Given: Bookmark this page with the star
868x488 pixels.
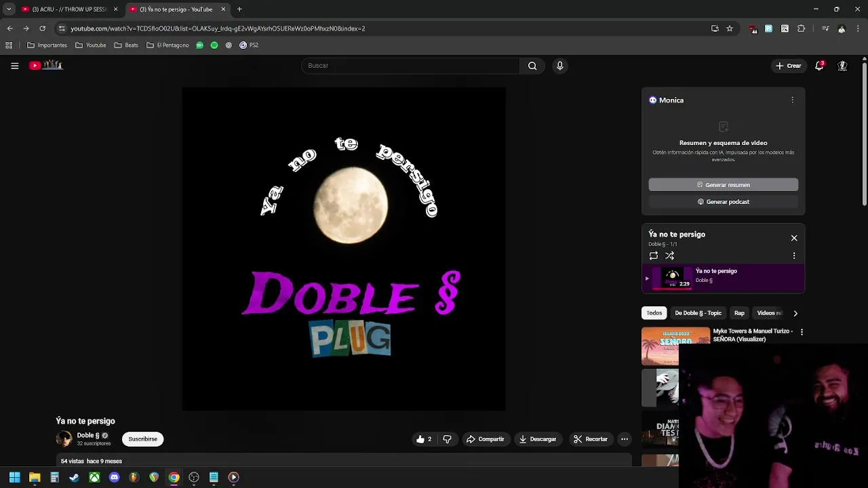Looking at the screenshot, I should point(730,28).
